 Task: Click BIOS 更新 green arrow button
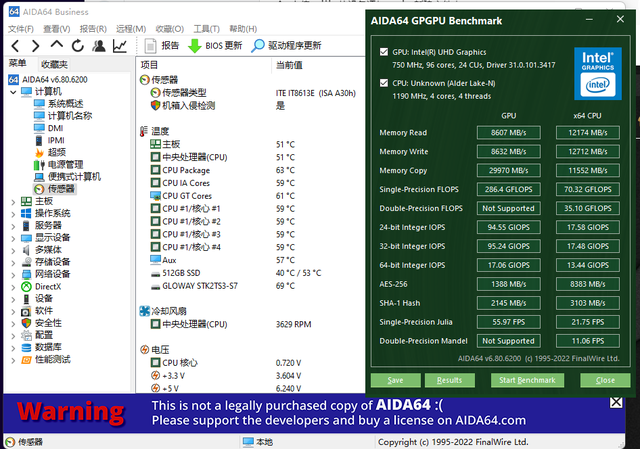215,46
